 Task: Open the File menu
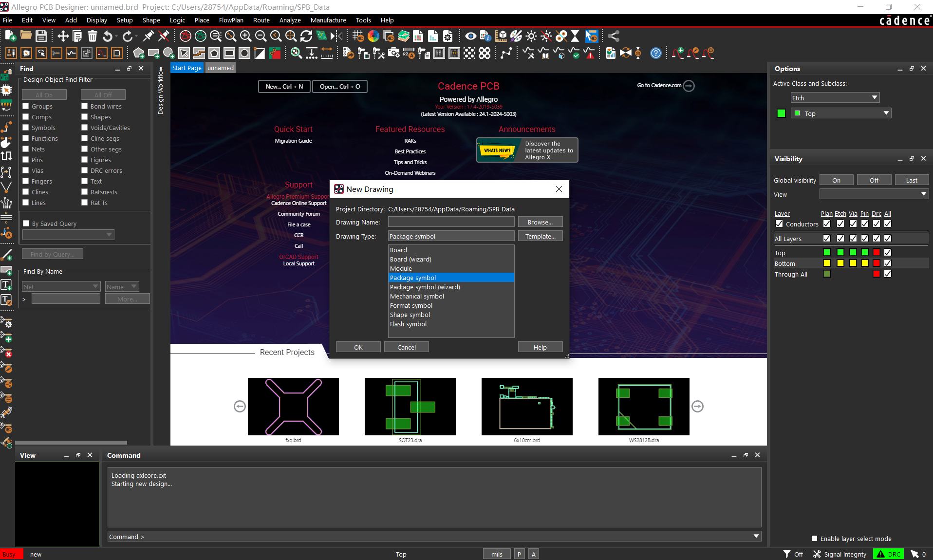coord(8,20)
